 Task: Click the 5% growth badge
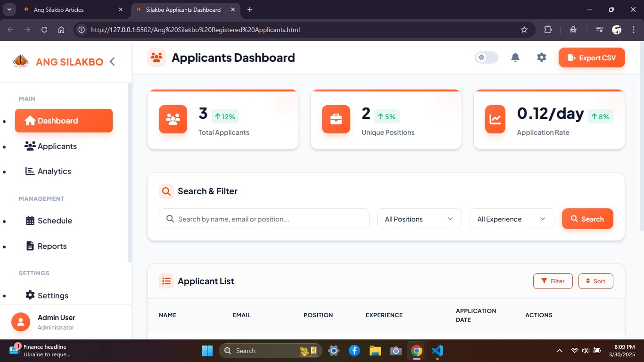387,116
